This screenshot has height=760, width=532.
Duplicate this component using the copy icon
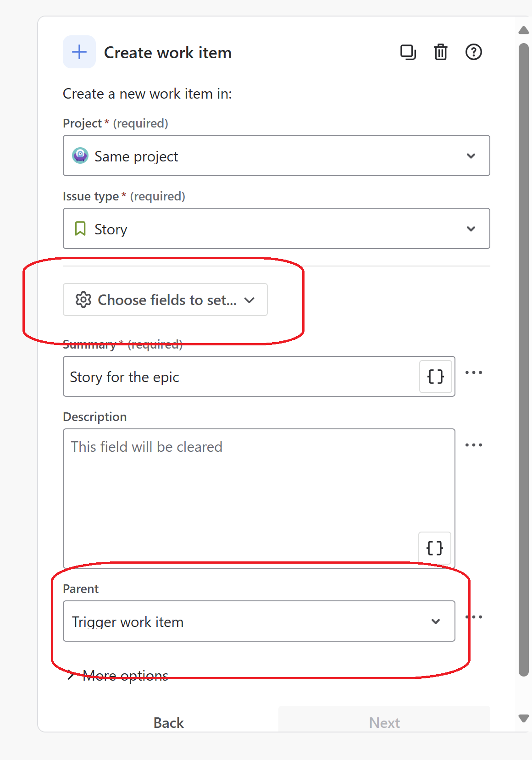coord(408,52)
